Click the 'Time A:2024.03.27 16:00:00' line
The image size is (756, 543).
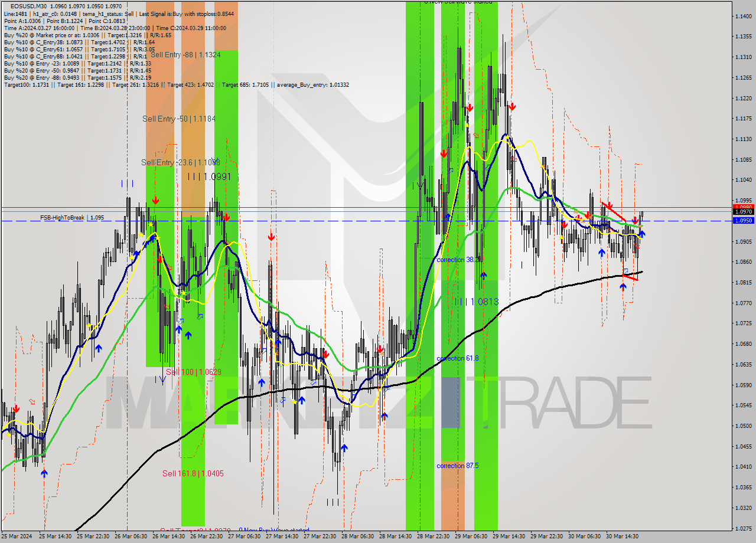[x=115, y=28]
